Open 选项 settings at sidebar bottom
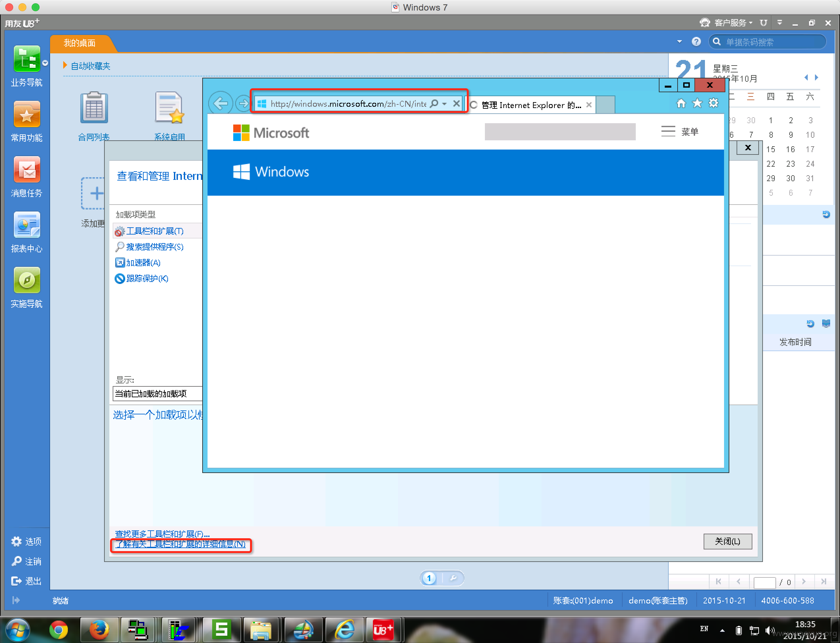 point(26,542)
